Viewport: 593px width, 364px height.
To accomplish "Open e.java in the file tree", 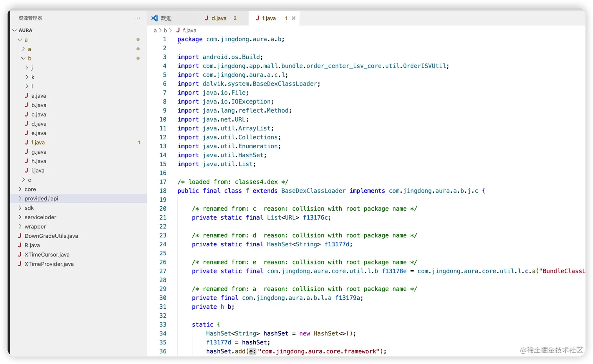I will click(78, 133).
